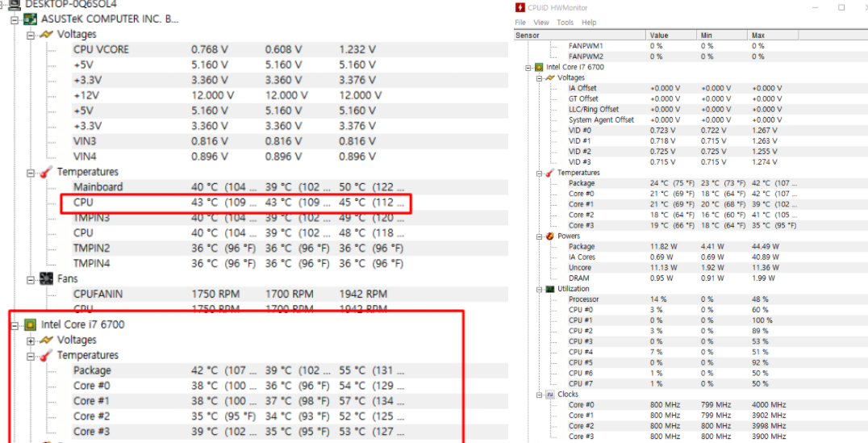Open the View menu
Viewport: 868px width, 443px height.
[540, 22]
